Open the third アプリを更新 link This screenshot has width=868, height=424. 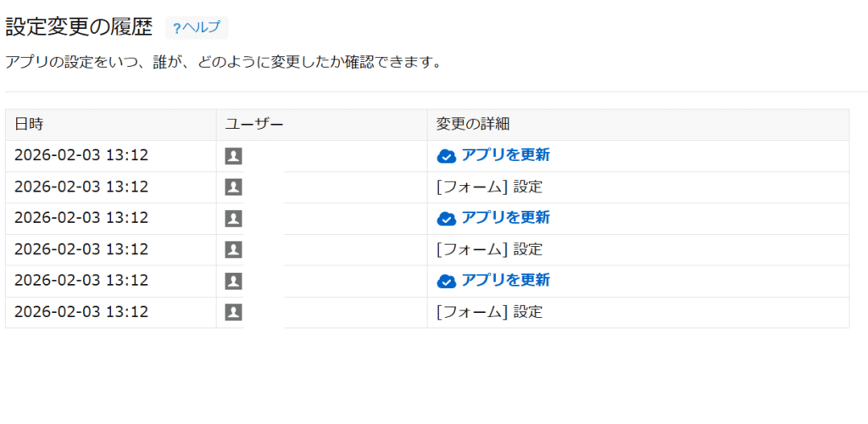505,280
